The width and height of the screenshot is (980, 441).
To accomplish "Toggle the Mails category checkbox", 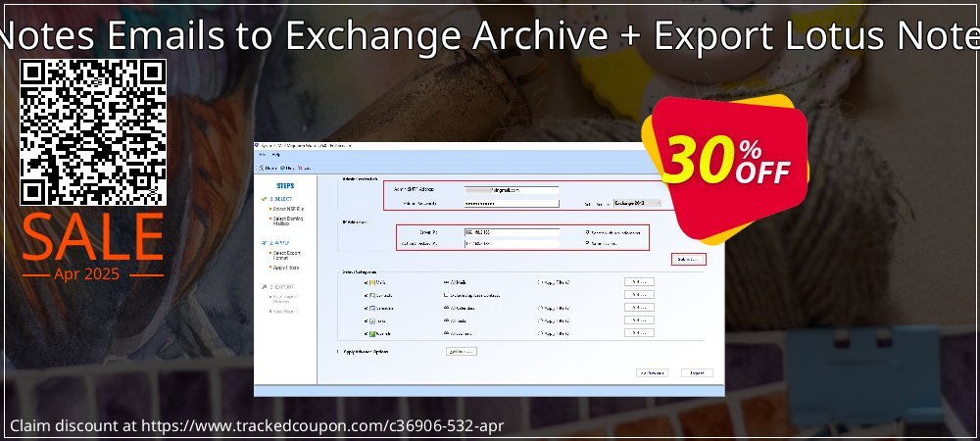I will [366, 282].
